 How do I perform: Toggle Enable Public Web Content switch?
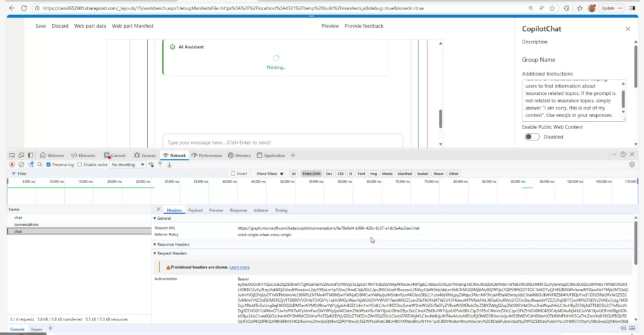pyautogui.click(x=532, y=137)
